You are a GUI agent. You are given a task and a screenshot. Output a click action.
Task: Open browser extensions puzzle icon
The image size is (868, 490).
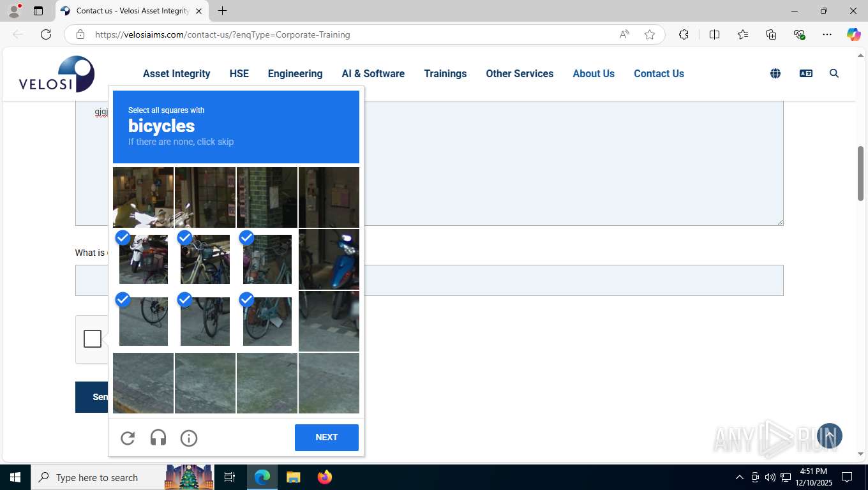684,34
